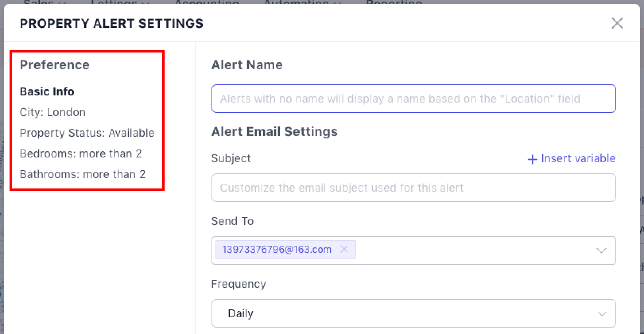
Task: Click into the email Subject field
Action: pyautogui.click(x=413, y=188)
